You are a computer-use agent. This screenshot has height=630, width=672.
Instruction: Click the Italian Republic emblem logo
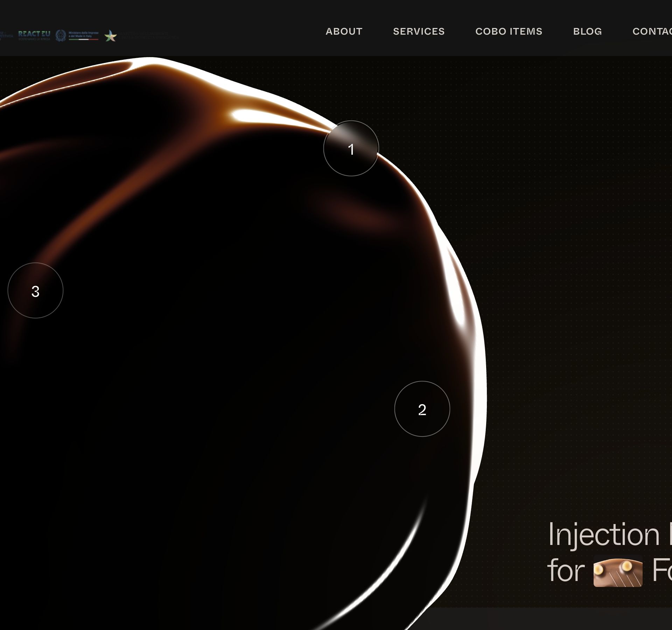(61, 35)
